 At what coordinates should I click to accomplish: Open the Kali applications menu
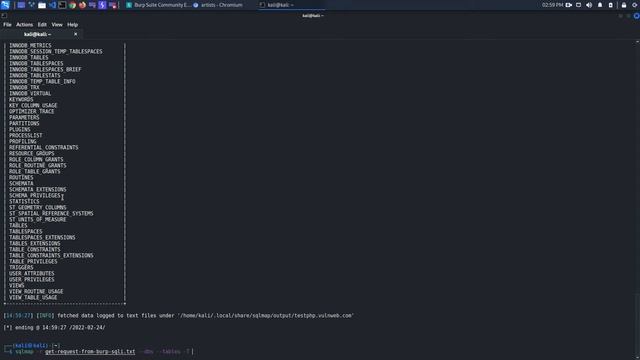5,5
